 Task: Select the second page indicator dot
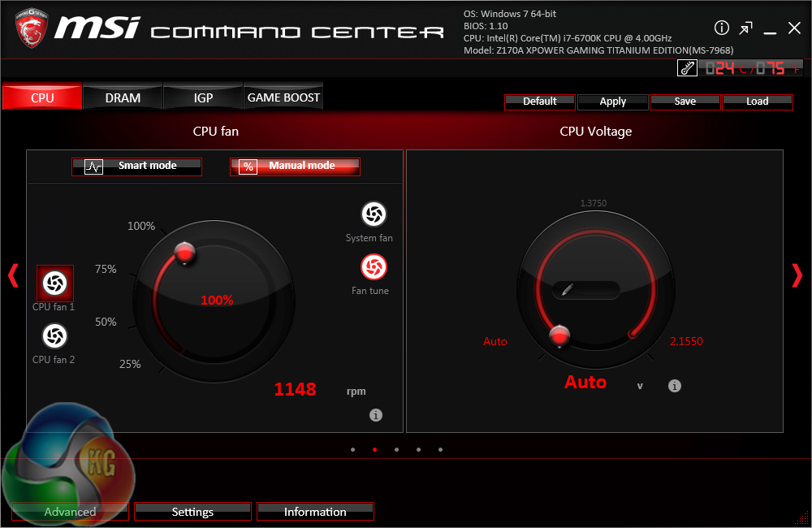point(374,450)
